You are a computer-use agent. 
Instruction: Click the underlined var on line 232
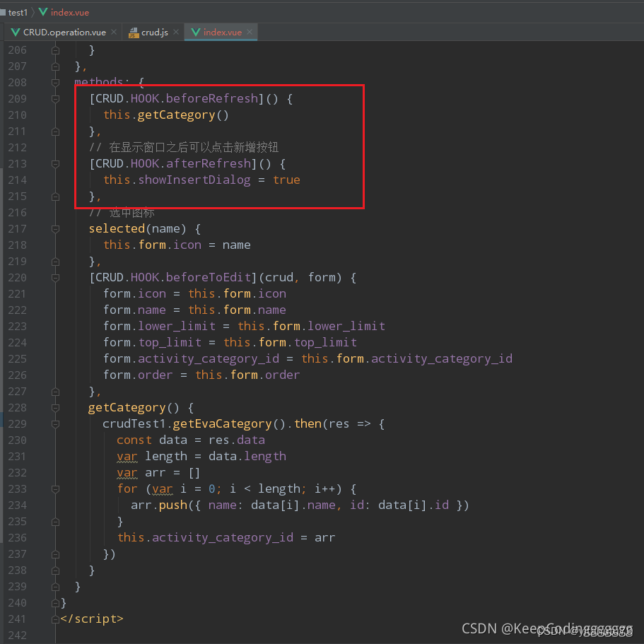127,473
